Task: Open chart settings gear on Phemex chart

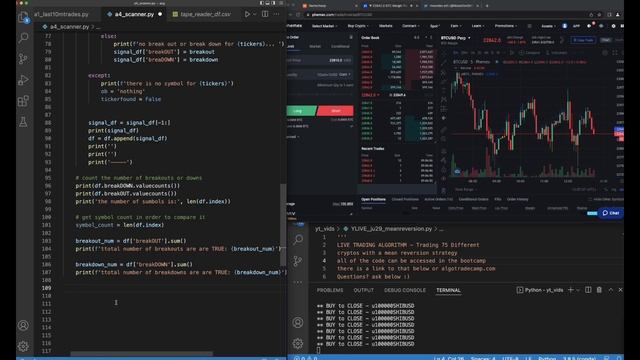Action: tap(605, 53)
